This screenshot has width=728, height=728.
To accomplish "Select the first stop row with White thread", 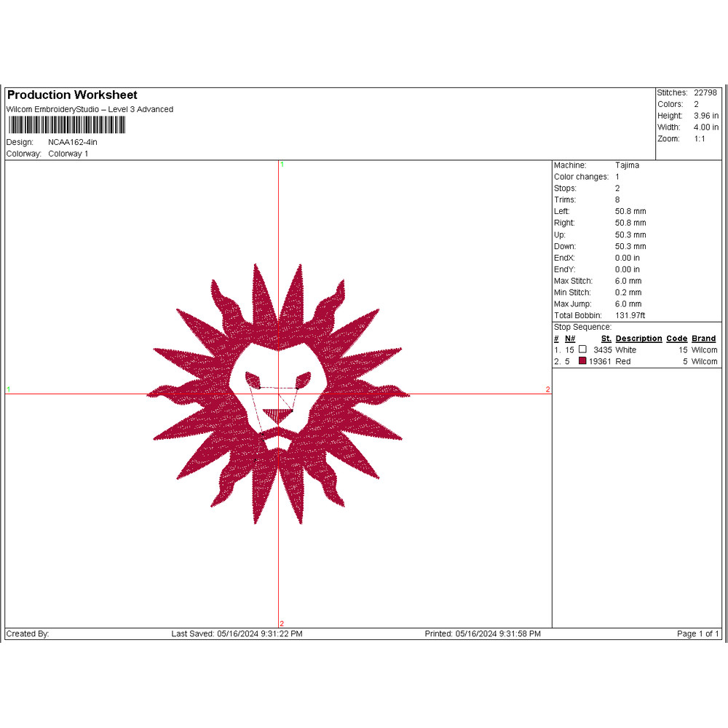I will 635,350.
